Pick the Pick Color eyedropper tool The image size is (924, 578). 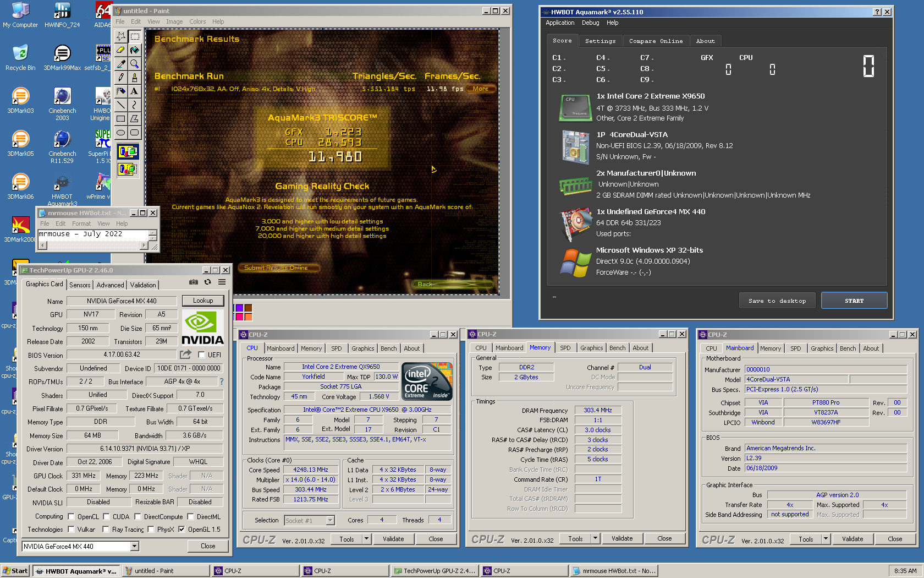coord(121,64)
